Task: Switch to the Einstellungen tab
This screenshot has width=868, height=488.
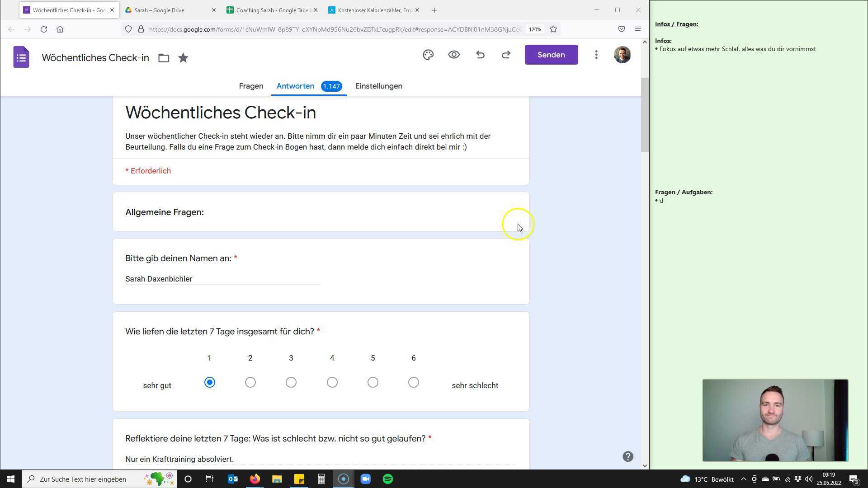Action: 378,86
